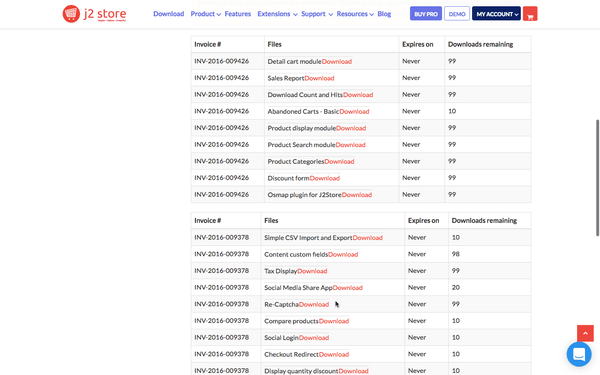Screen dimensions: 600x375
Task: Click the second table's Downloads remaining header
Action: coord(484,220)
